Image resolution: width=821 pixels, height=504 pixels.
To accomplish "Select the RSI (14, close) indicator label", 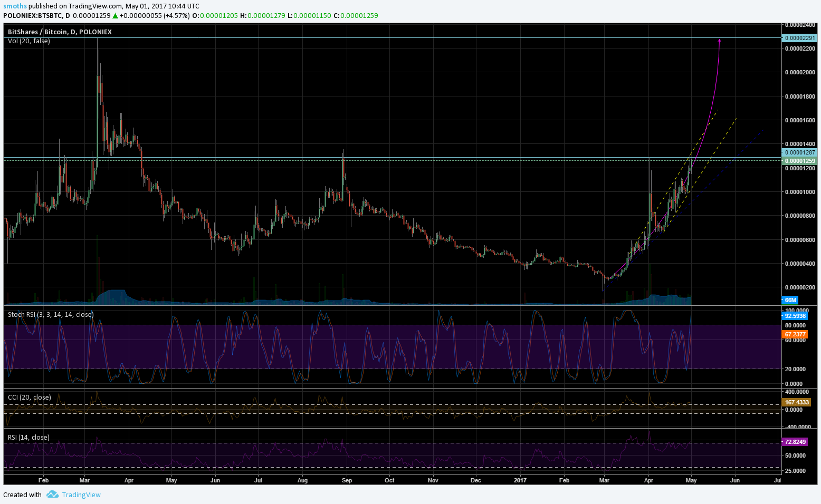I will (x=28, y=437).
